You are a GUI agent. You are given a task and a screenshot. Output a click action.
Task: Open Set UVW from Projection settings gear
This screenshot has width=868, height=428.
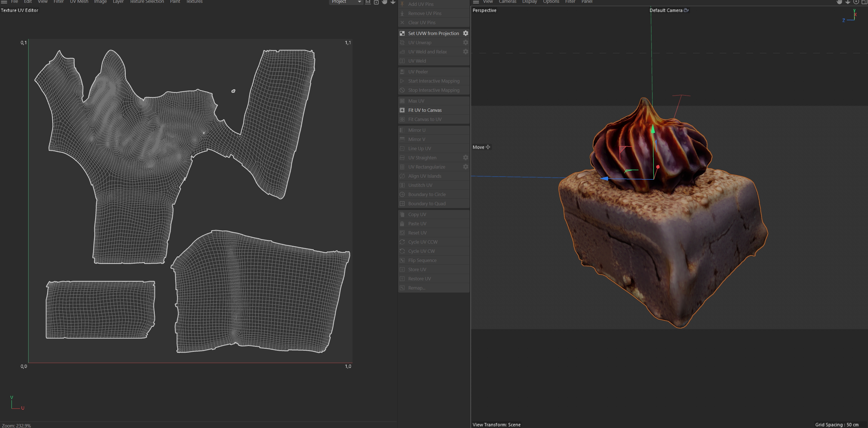465,33
